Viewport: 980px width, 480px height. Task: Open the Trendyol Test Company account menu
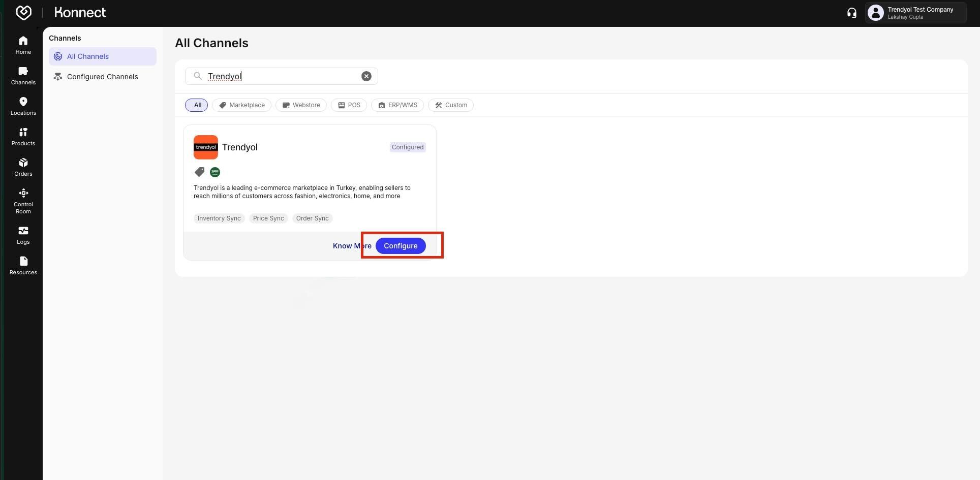[915, 13]
